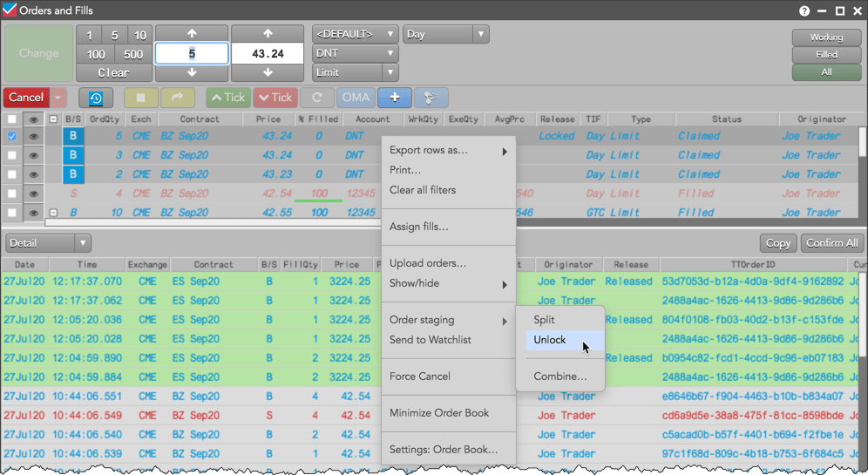Screen dimensions: 868x475
Task: Open the Detail view dropdown
Action: 48,243
